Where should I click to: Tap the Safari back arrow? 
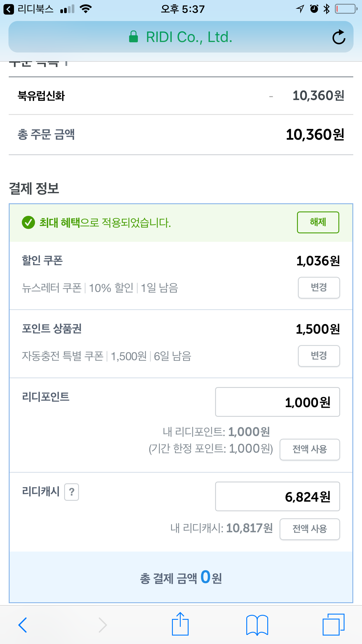pos(23,625)
